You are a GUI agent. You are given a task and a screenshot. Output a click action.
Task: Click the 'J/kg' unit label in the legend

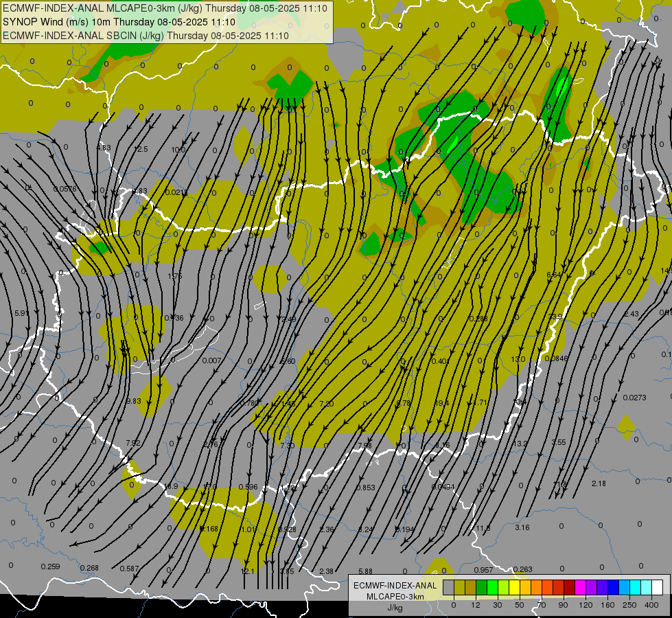coord(395,608)
